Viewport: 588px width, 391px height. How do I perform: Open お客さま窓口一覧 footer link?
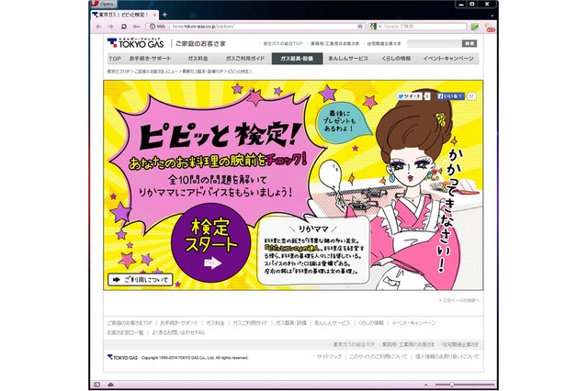click(x=125, y=332)
